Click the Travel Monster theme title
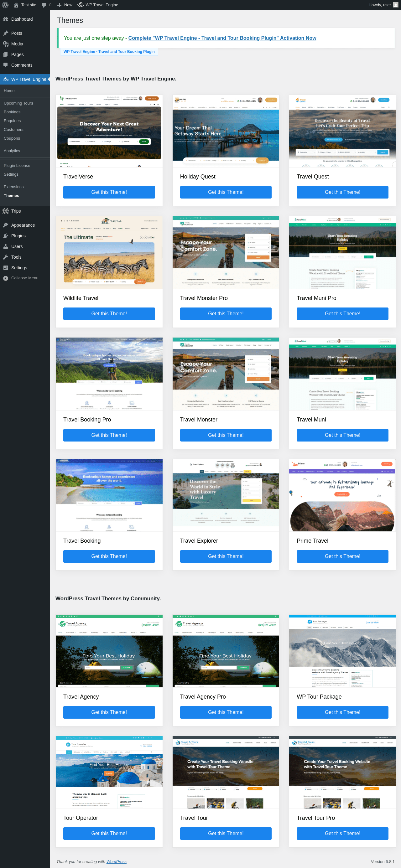This screenshot has width=401, height=868. point(199,420)
